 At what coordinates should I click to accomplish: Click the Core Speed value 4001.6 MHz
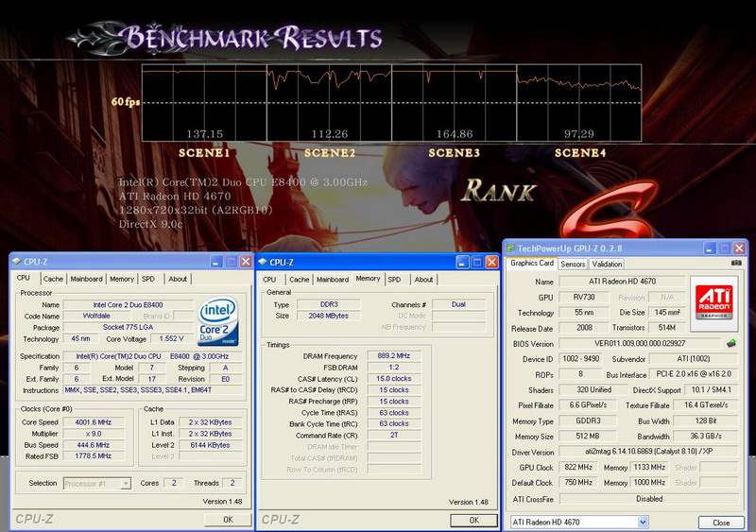[93, 422]
